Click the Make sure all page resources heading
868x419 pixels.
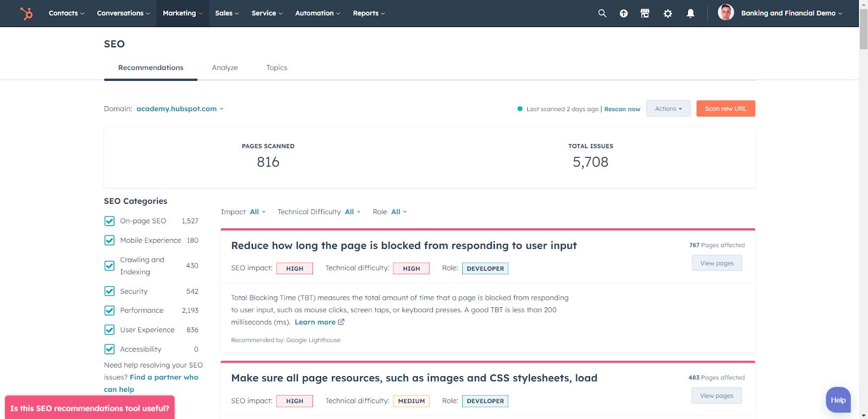414,378
